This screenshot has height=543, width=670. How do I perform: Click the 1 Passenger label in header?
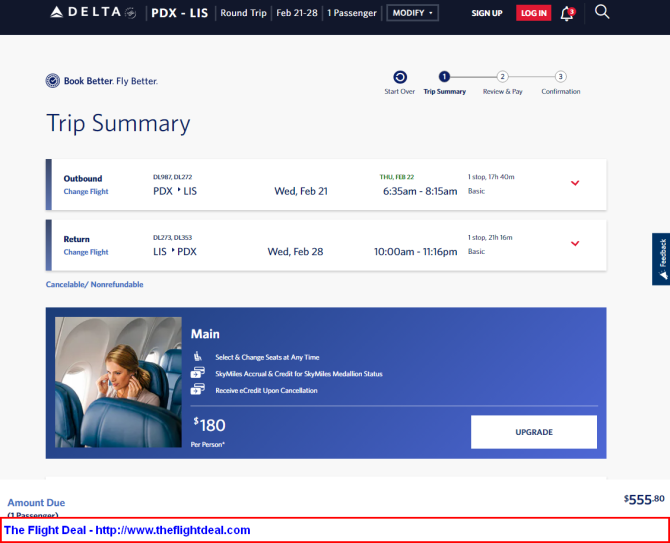(x=352, y=13)
